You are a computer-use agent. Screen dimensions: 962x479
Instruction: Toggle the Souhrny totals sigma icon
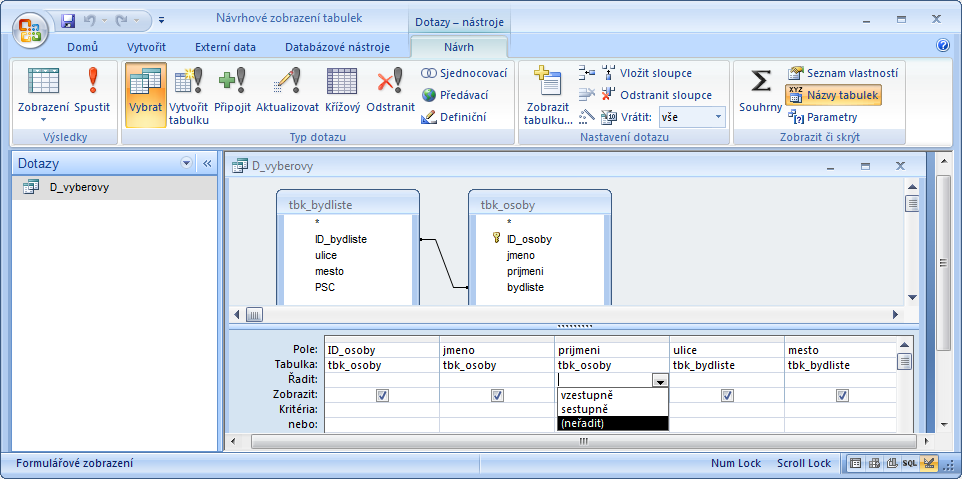pyautogui.click(x=760, y=90)
